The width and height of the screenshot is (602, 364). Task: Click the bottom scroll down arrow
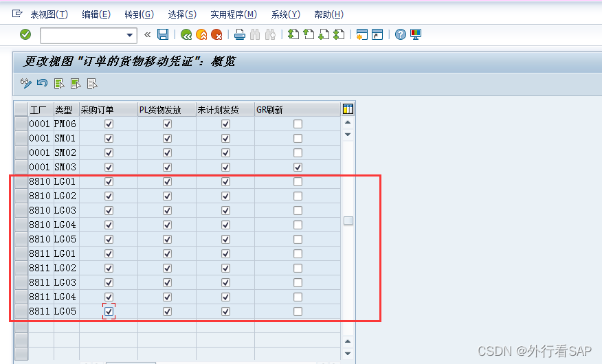[x=348, y=353]
